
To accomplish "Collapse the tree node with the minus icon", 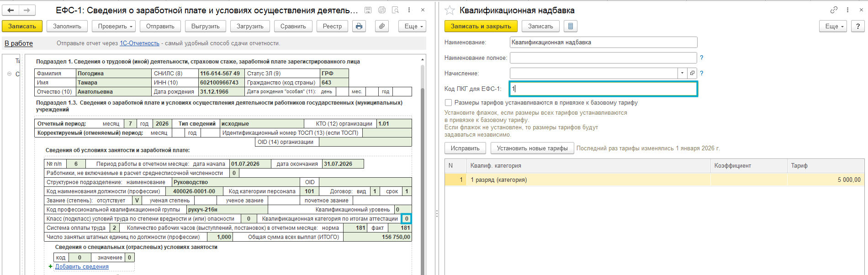I will [10, 74].
